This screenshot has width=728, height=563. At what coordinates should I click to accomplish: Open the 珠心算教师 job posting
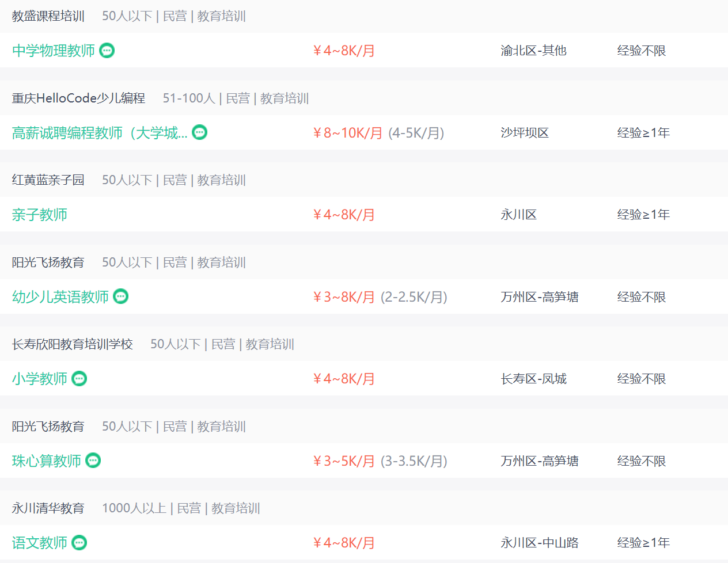47,461
